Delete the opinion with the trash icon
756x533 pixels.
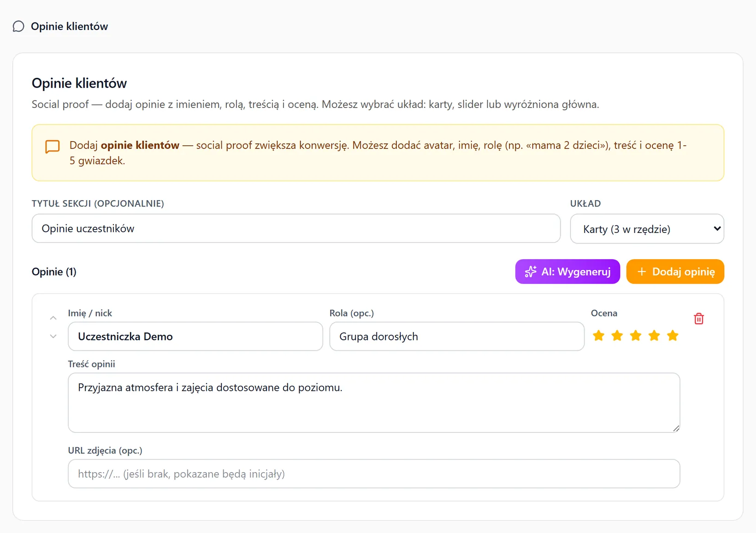tap(698, 319)
